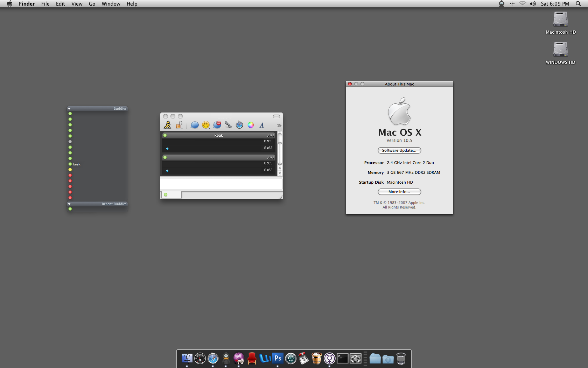Click the Wi-Fi status icon
Screen dimensions: 588x368
click(x=522, y=4)
